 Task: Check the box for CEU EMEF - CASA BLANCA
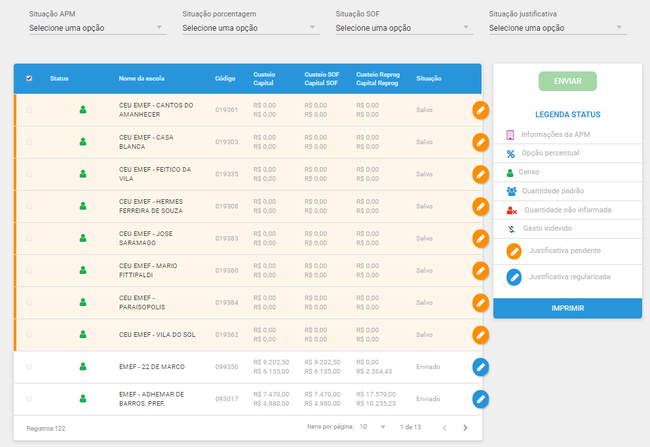tap(29, 142)
